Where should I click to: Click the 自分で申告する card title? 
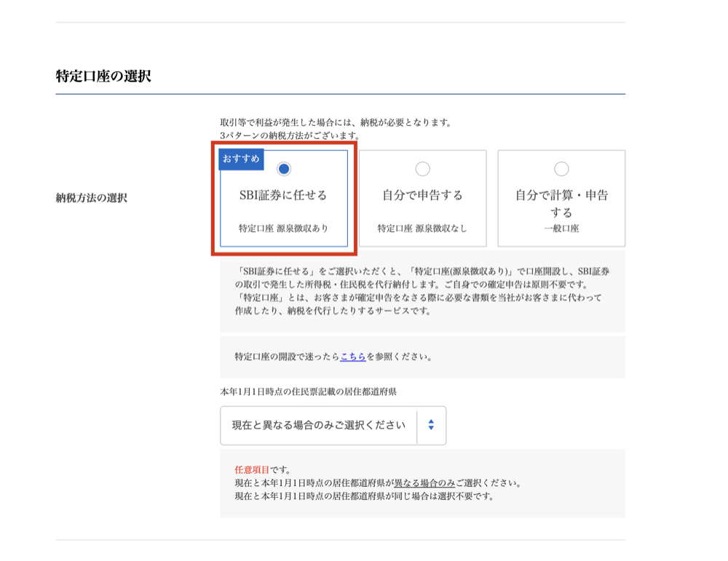[422, 195]
